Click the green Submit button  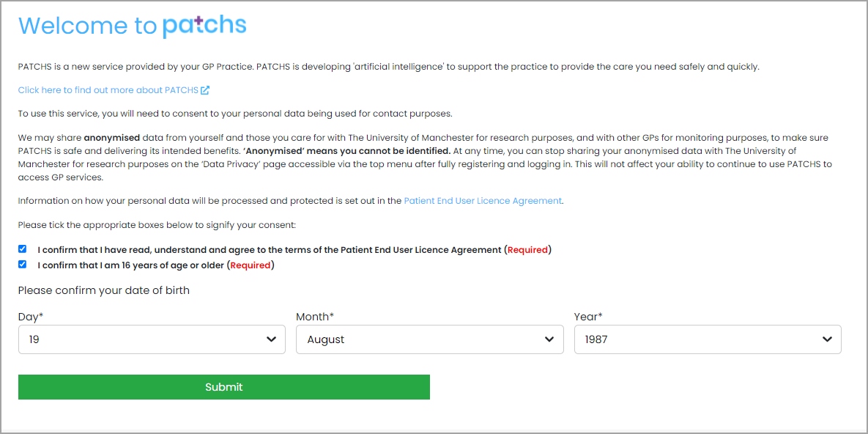(223, 387)
